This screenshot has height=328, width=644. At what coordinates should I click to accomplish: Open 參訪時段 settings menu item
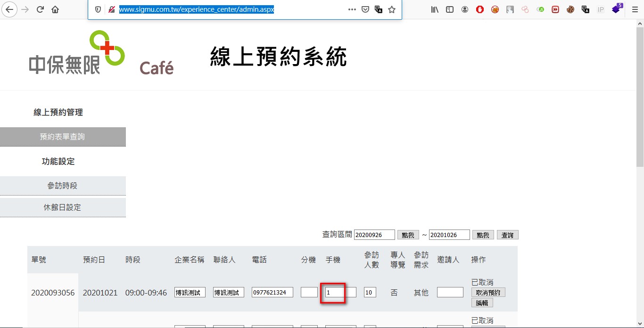click(63, 186)
